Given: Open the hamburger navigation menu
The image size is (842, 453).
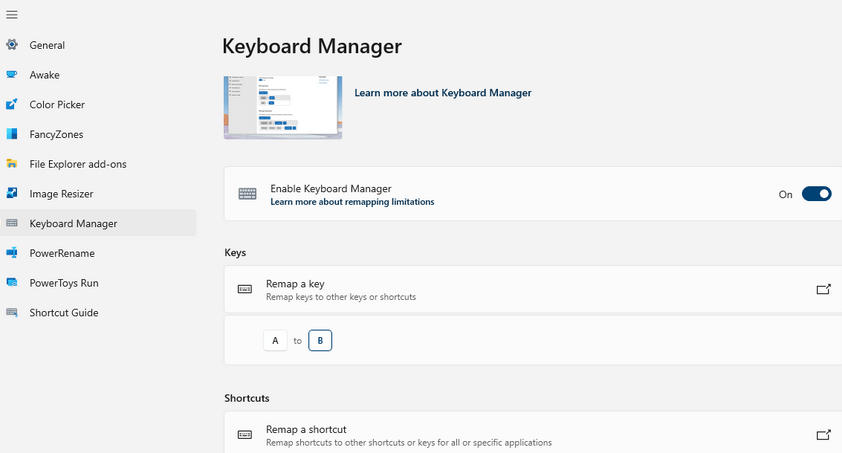Looking at the screenshot, I should 12,15.
